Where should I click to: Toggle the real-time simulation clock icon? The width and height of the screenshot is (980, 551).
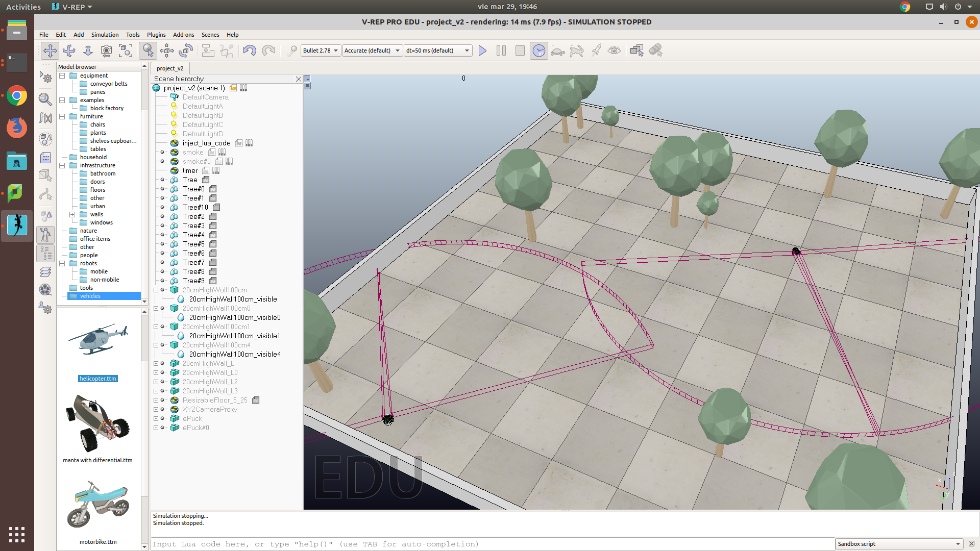click(x=538, y=51)
